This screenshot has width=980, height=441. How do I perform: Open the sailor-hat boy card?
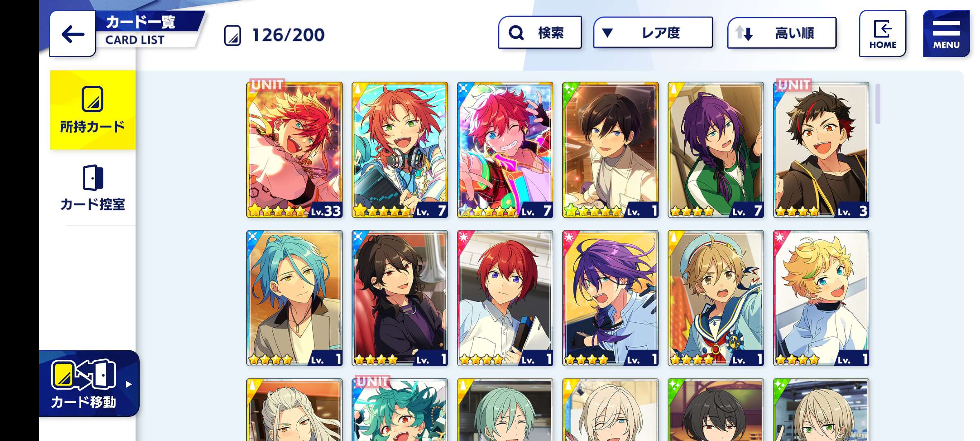[x=716, y=298]
